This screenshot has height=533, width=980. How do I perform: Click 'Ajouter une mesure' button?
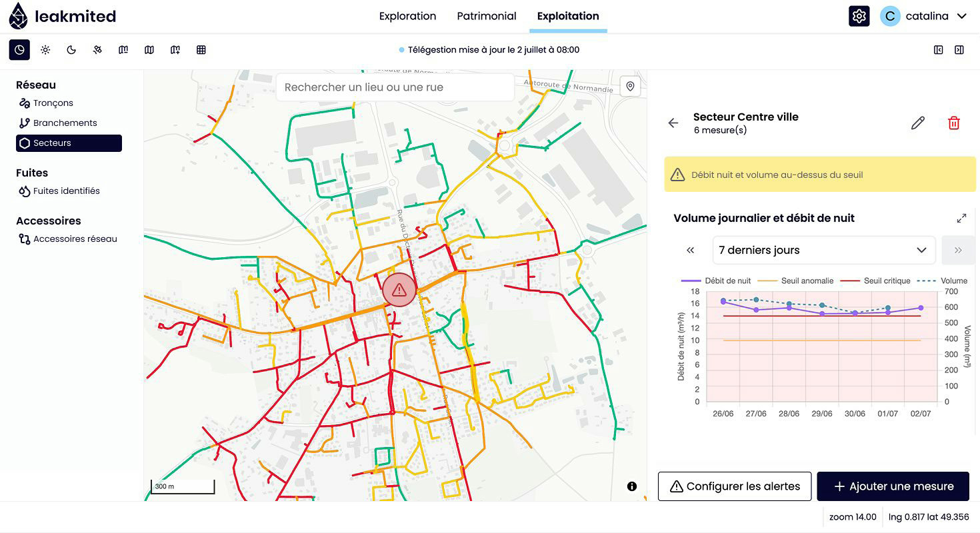coord(893,486)
